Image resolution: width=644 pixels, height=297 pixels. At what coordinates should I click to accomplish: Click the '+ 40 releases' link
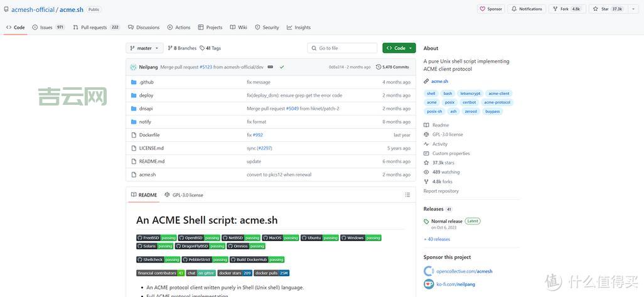(437, 239)
